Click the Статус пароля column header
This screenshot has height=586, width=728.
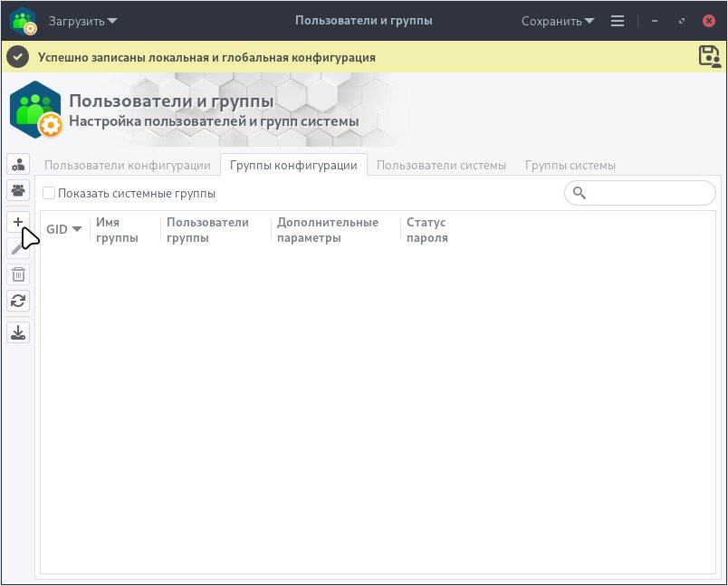426,229
